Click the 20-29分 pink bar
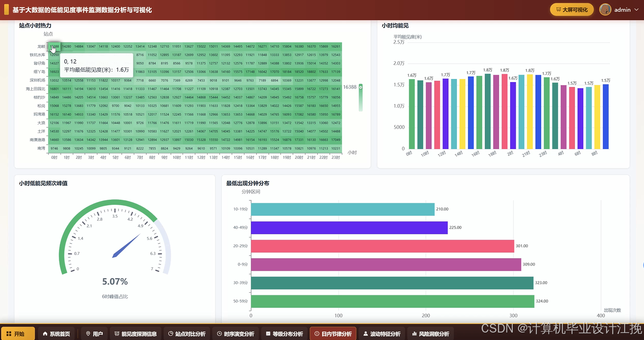The image size is (644, 340). pos(382,246)
